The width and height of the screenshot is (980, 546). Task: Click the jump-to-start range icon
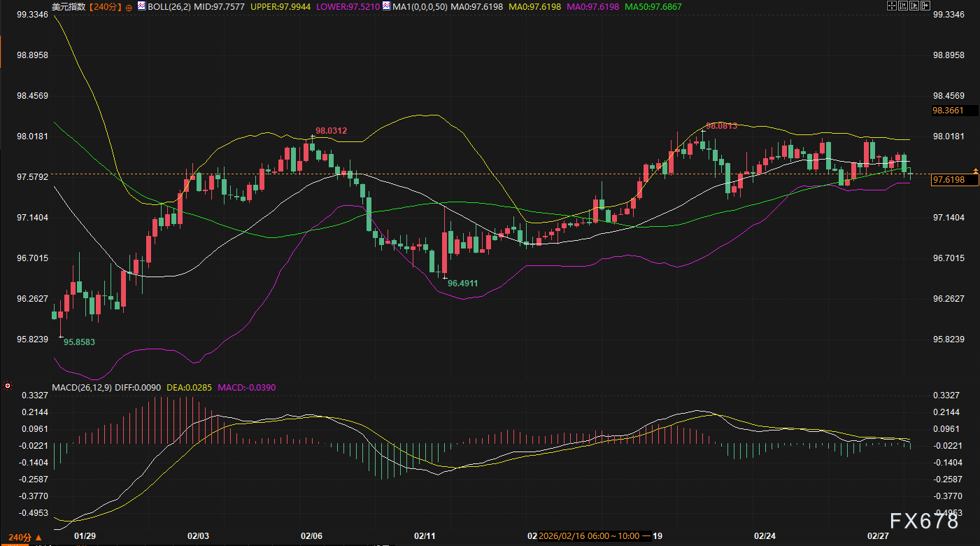[x=902, y=6]
